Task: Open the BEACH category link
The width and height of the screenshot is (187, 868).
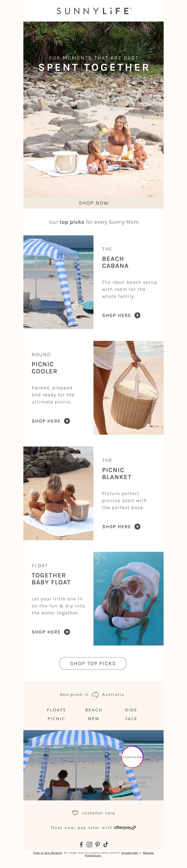Action: (93, 710)
